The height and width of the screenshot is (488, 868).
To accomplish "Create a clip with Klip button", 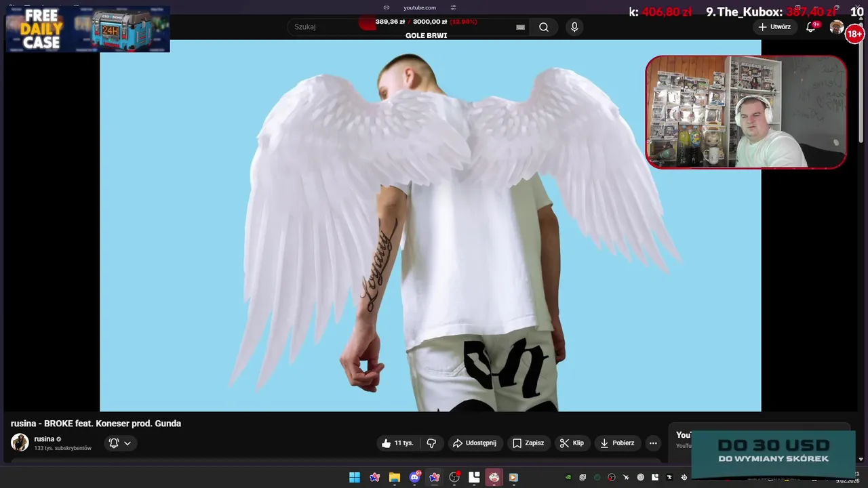I will [572, 443].
